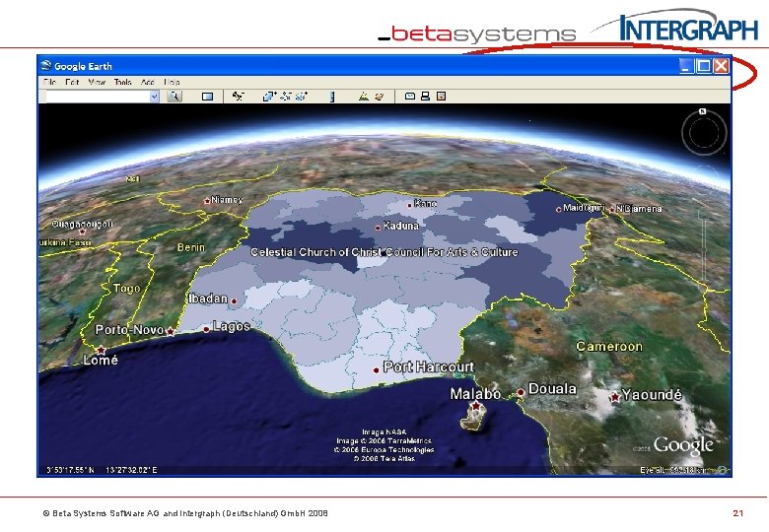The height and width of the screenshot is (532, 769).
Task: Click the 'Douala' text label
Action: pos(552,389)
